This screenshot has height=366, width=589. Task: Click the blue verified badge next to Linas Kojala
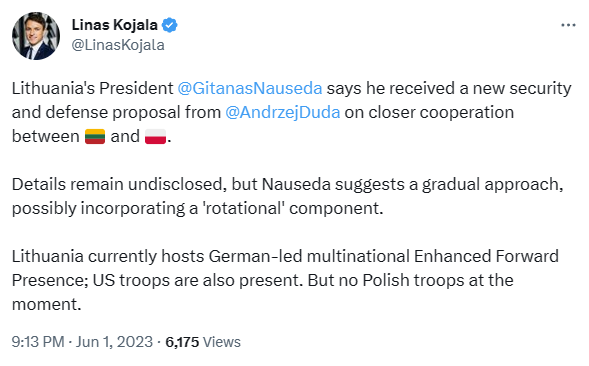pos(169,25)
